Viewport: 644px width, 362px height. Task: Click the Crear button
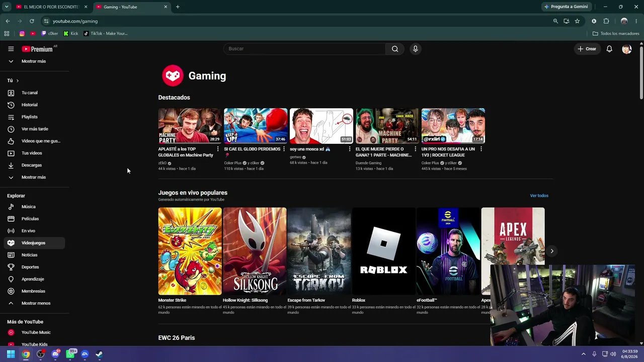point(587,49)
